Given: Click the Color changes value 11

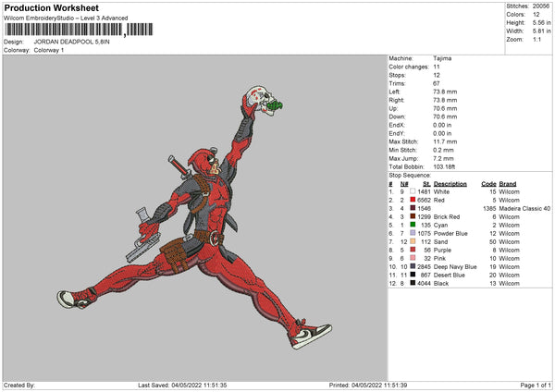Looking at the screenshot, I should [437, 67].
